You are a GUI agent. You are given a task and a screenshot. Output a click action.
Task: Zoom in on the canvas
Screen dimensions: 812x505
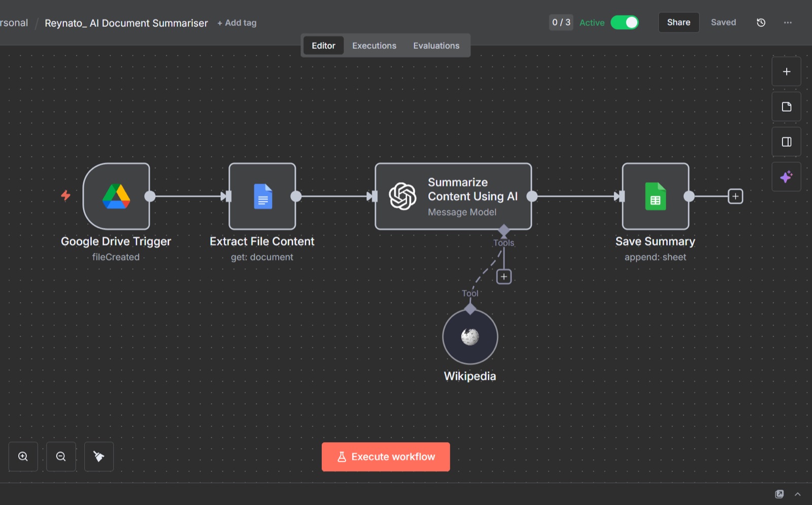point(23,456)
